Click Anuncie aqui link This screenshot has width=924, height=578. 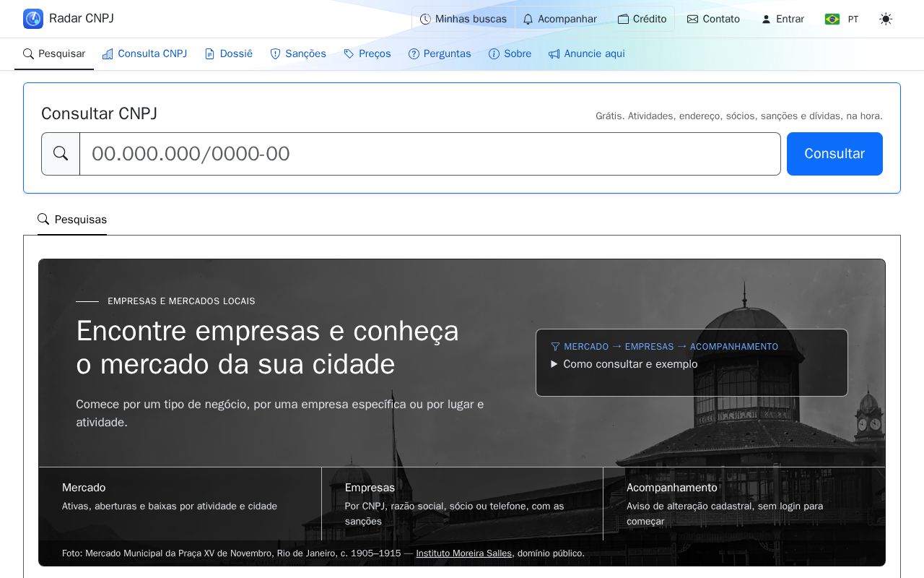[x=587, y=54]
